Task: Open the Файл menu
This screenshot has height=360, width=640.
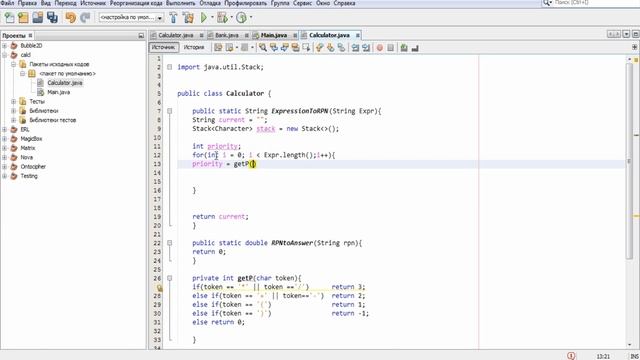Action: coord(8,3)
